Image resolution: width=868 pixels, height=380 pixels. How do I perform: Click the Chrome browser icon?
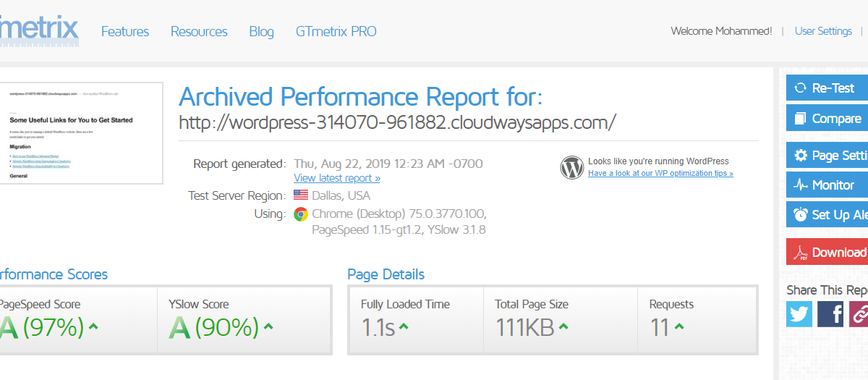point(301,214)
